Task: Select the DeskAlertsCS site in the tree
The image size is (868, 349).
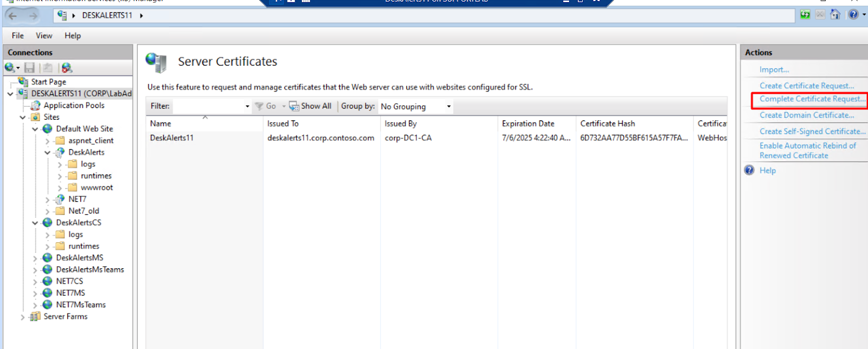Action: 78,223
